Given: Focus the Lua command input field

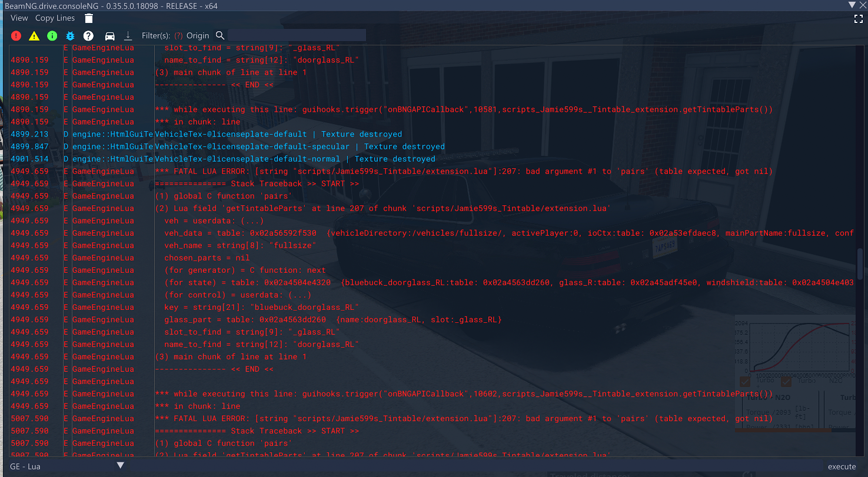Looking at the screenshot, I should 475,466.
